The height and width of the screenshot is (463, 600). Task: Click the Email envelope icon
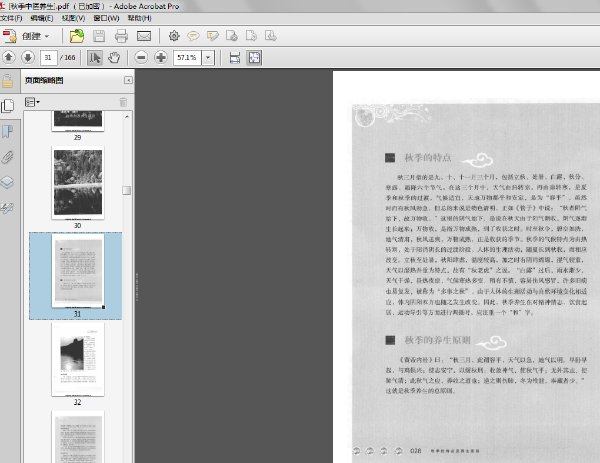point(143,36)
